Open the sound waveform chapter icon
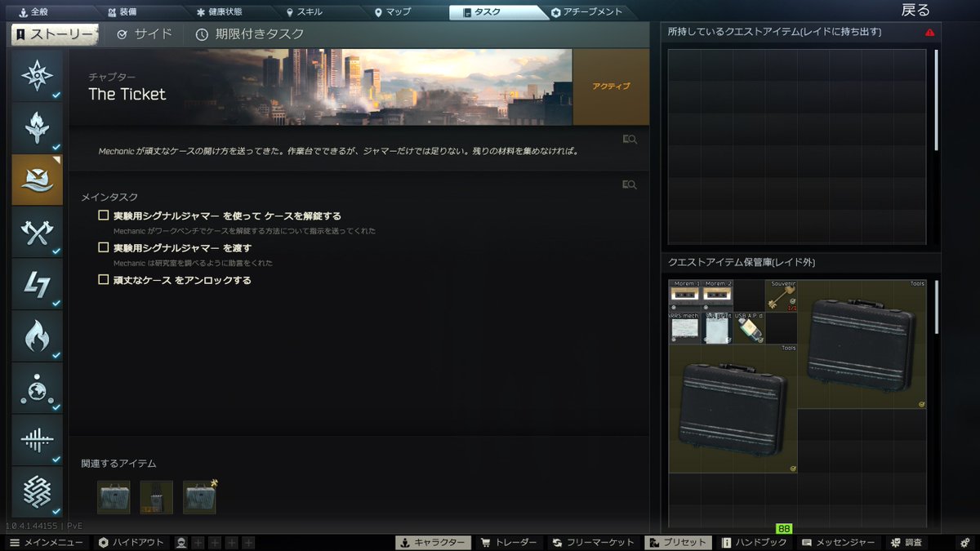980x551 pixels. tap(37, 440)
